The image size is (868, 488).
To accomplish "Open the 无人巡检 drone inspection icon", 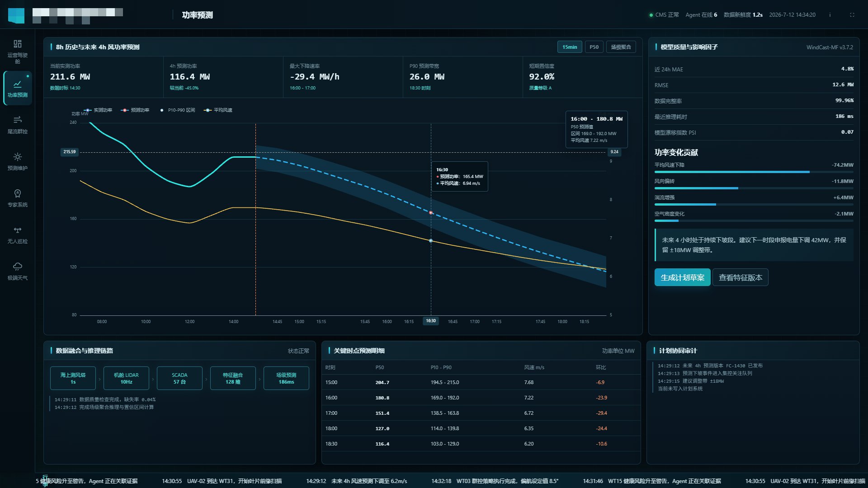I will 17,230.
